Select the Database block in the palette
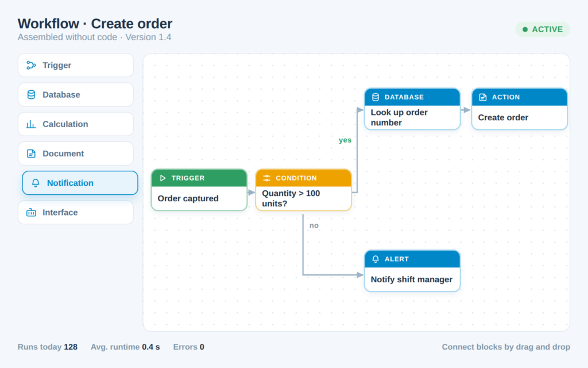 pos(76,95)
